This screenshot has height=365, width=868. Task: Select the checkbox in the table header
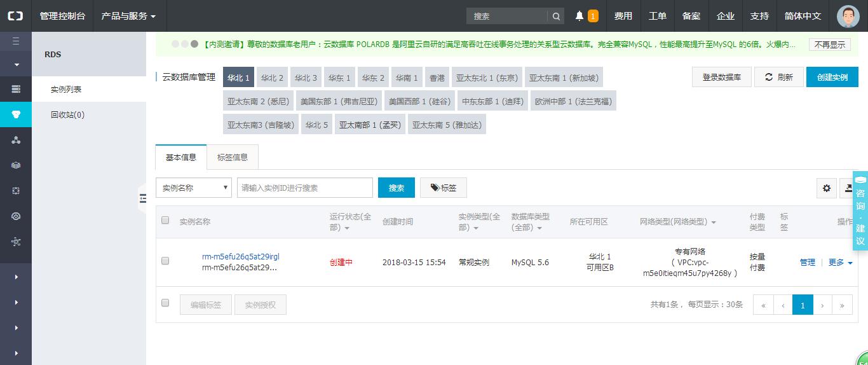click(x=165, y=220)
